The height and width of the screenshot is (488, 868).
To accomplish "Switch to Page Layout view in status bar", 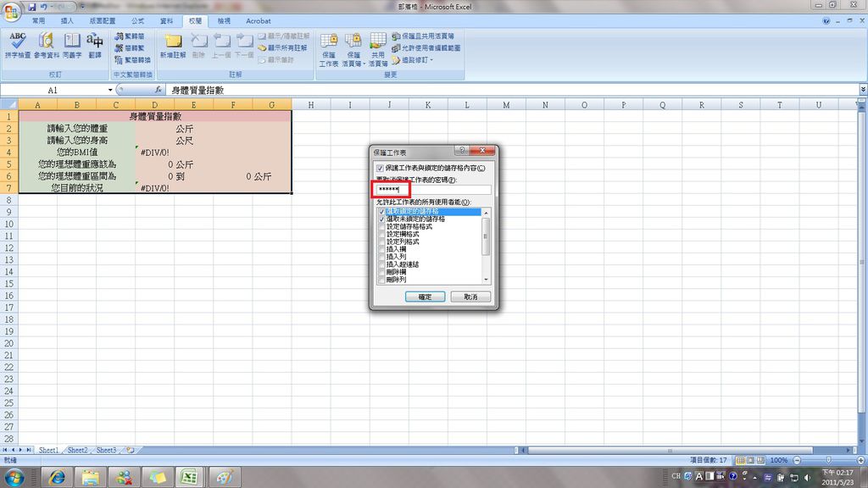I will (751, 460).
